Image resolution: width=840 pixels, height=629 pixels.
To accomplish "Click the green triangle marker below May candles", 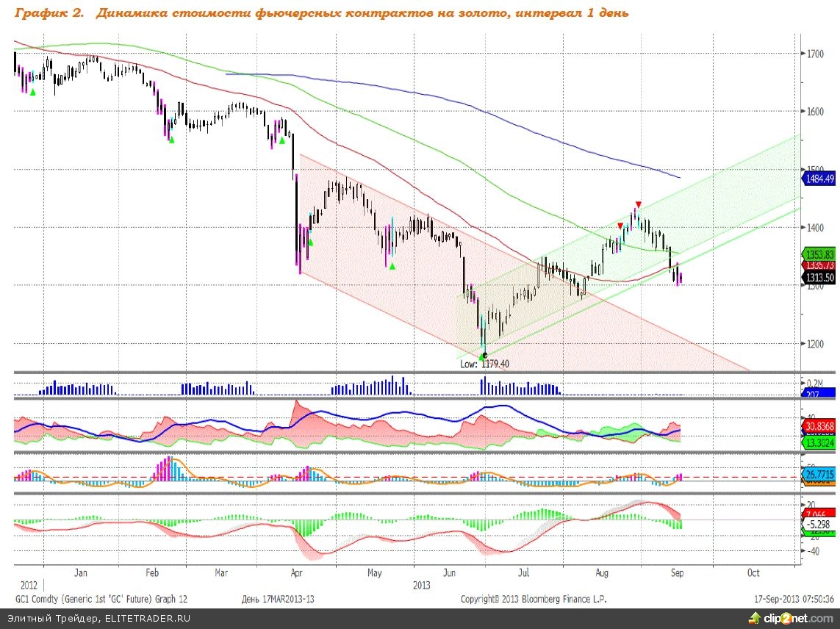I will [x=392, y=266].
